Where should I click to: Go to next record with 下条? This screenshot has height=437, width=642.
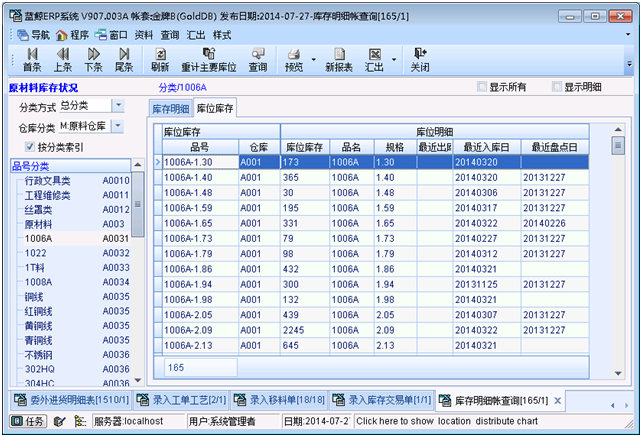click(x=93, y=60)
